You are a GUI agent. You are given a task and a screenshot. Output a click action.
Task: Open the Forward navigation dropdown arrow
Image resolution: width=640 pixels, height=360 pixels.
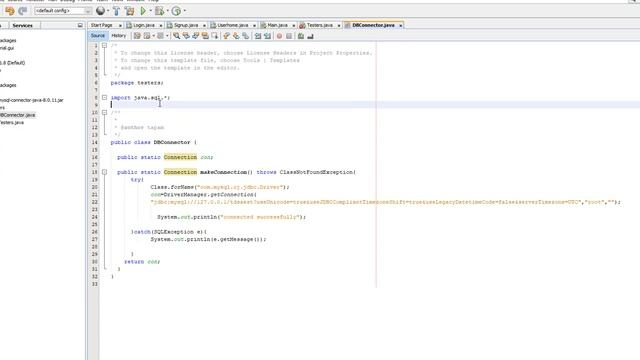(x=167, y=36)
